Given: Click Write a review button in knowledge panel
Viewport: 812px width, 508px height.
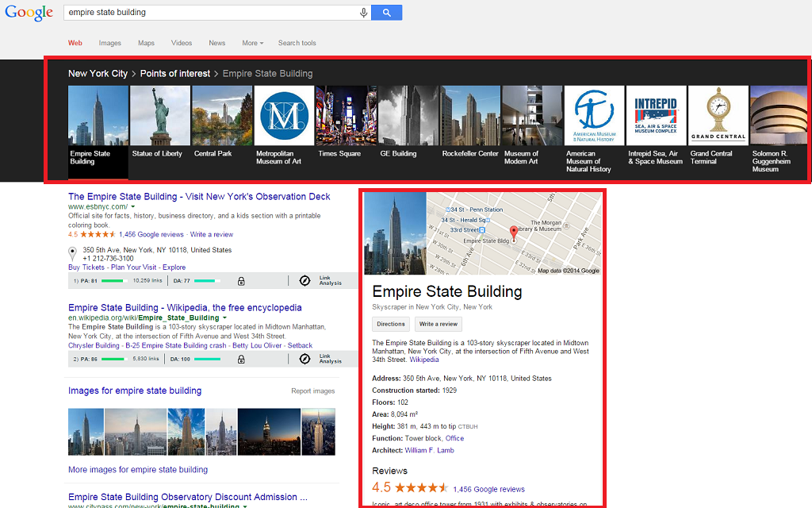Looking at the screenshot, I should pyautogui.click(x=438, y=325).
